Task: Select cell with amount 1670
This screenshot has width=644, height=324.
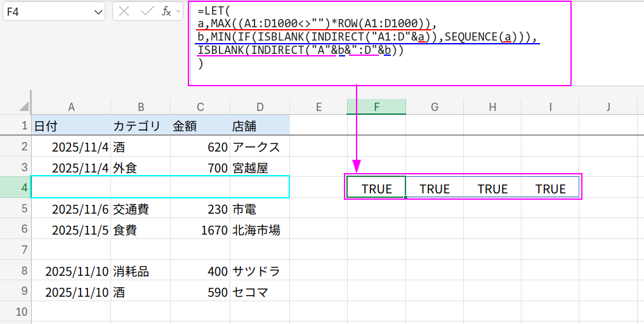Action: click(x=200, y=229)
